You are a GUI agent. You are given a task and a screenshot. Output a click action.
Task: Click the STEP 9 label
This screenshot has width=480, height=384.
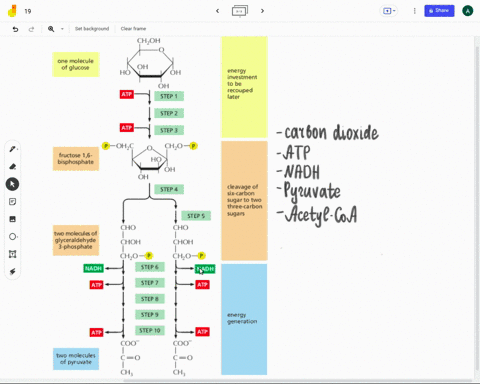click(x=150, y=315)
